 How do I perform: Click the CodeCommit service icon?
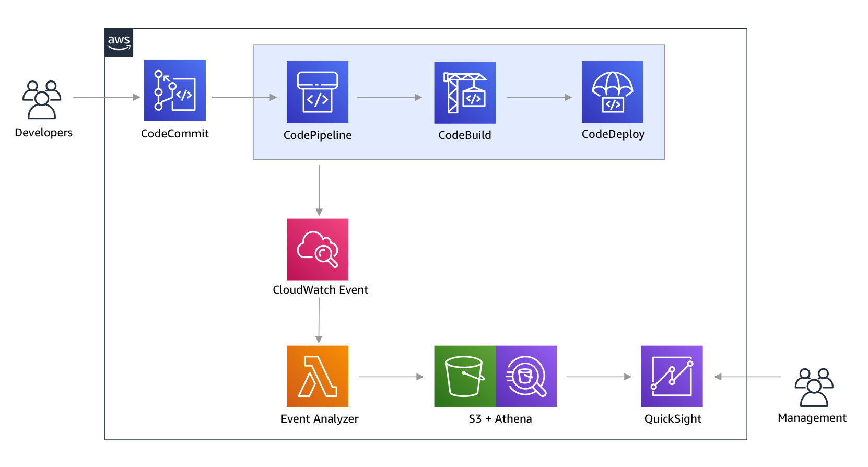[x=175, y=90]
